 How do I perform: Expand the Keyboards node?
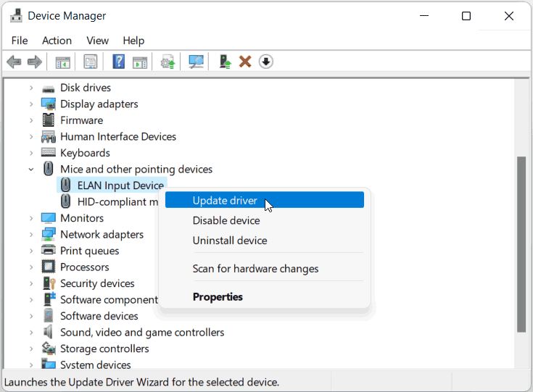pyautogui.click(x=31, y=153)
